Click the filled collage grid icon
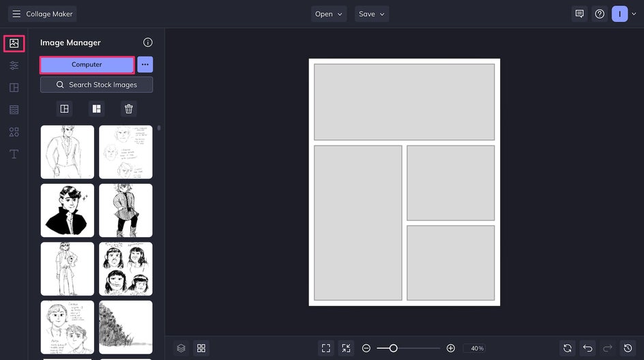The width and height of the screenshot is (644, 360). point(96,109)
